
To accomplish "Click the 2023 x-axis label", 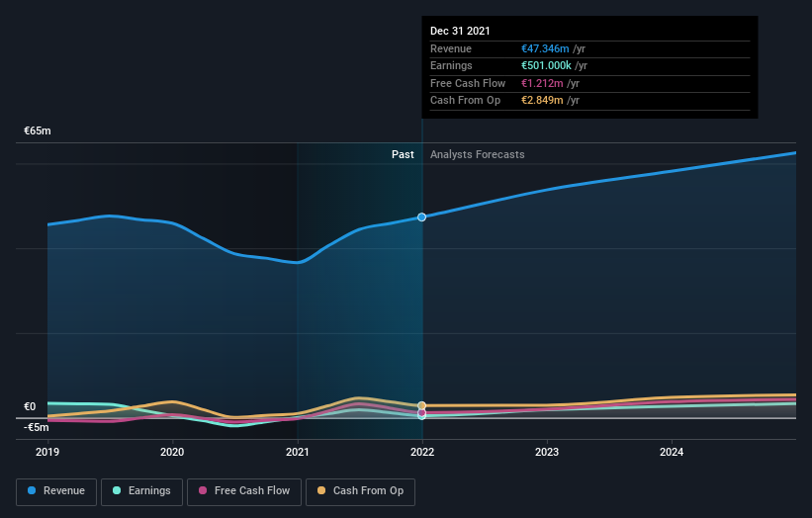I will click(547, 452).
